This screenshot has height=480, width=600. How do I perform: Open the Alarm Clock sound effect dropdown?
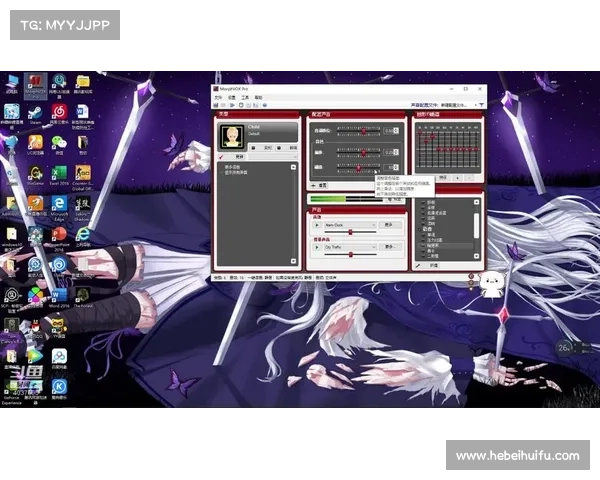click(350, 225)
